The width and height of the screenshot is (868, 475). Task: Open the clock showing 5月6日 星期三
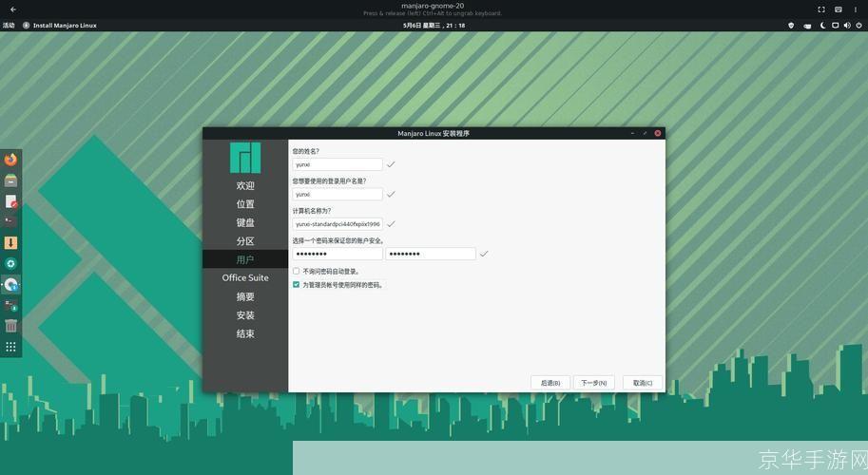pyautogui.click(x=434, y=26)
